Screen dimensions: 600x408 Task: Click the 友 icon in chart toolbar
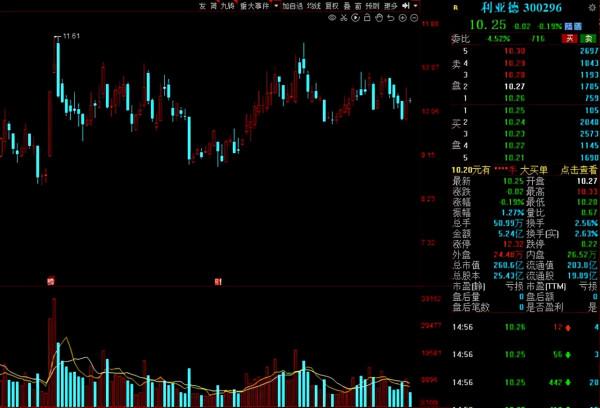[x=202, y=6]
